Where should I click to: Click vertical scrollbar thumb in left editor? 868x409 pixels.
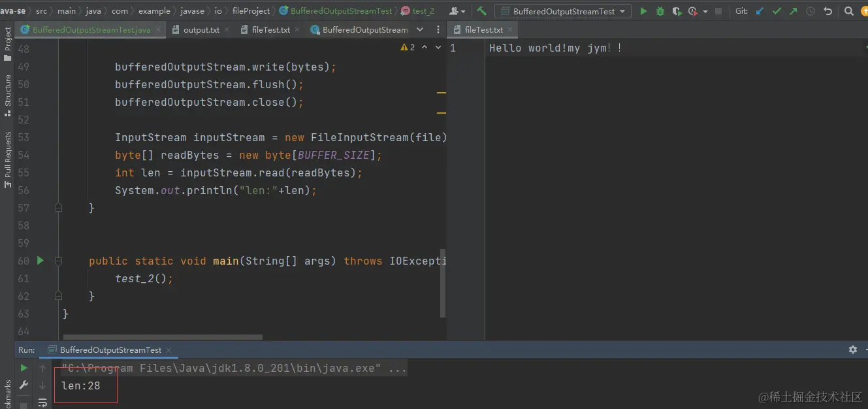coord(443,283)
